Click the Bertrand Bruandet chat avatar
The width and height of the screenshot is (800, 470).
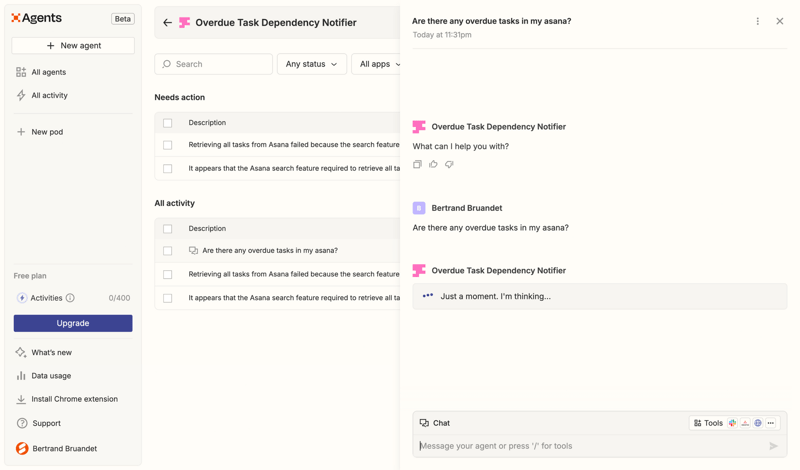coord(419,208)
